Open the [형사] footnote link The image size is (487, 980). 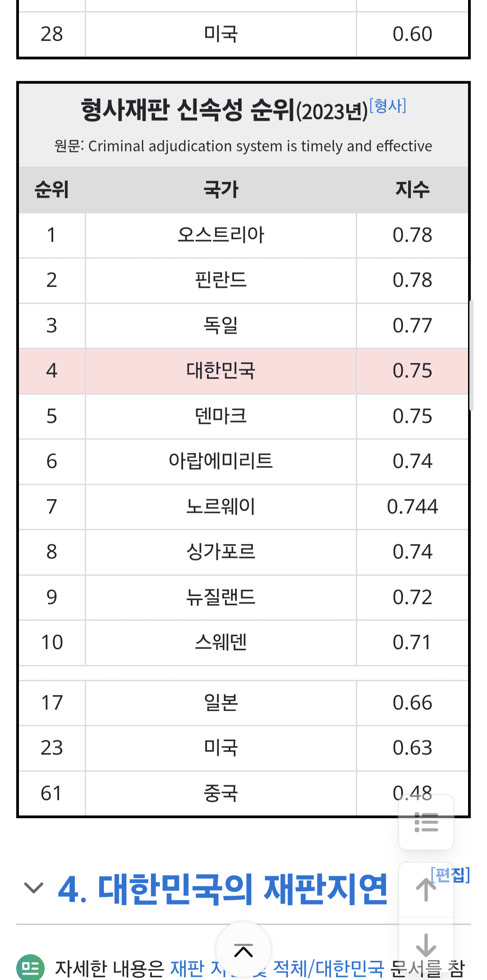pyautogui.click(x=388, y=106)
